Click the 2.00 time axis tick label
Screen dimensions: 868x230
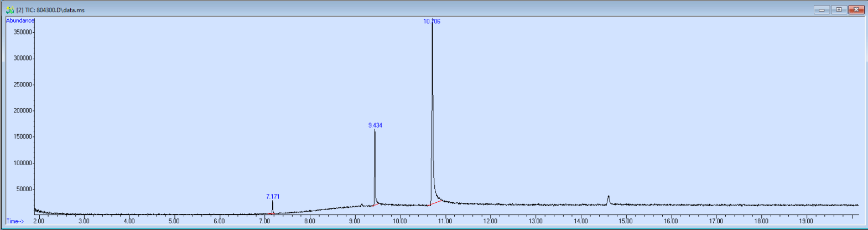coord(39,221)
